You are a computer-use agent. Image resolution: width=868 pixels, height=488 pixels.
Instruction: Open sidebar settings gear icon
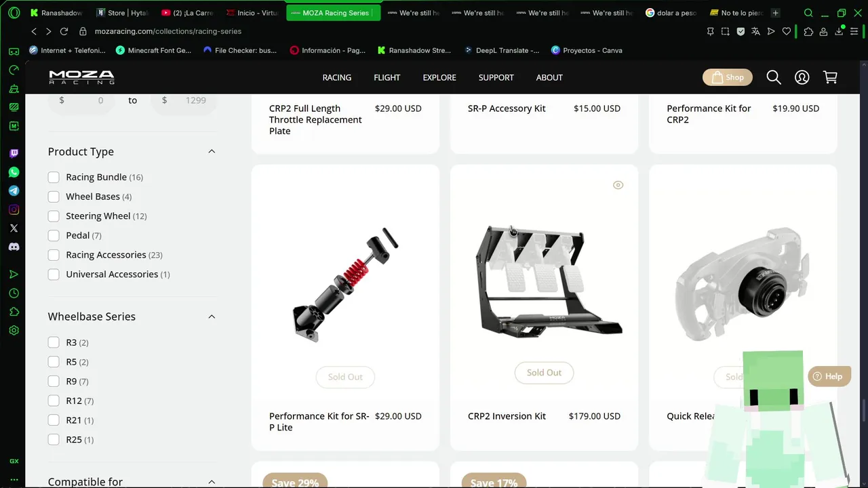pos(14,331)
